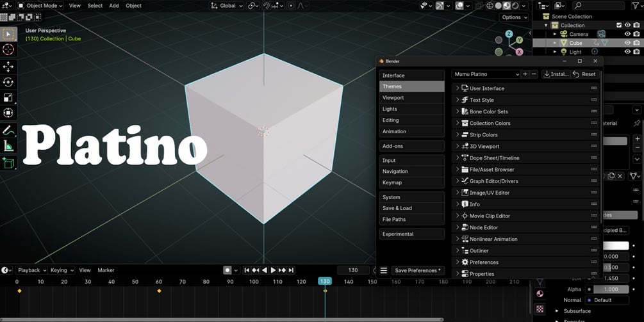
Task: Select the Transform tool
Action: (x=8, y=113)
